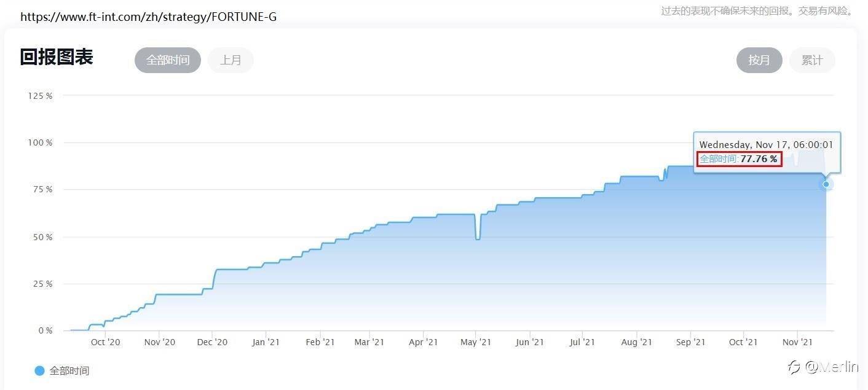The height and width of the screenshot is (390, 868).
Task: Open the ft-int.com FORTUNE-G strategy URL
Action: pos(148,17)
